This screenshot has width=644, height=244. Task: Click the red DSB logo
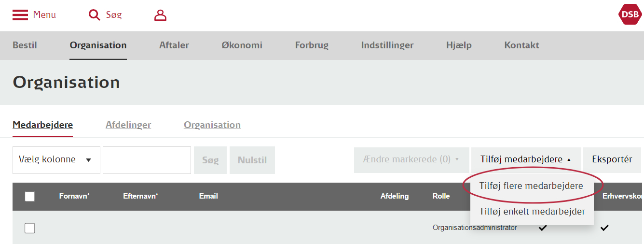630,14
